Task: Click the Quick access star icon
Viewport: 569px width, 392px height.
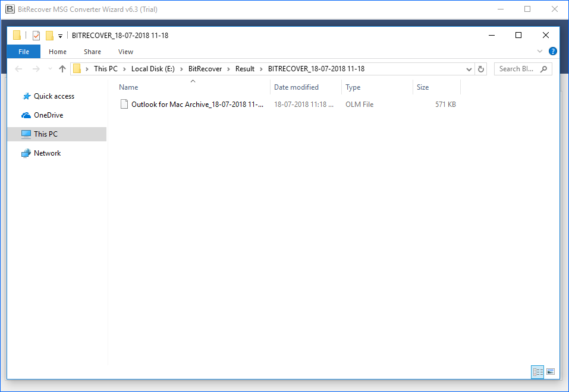Action: pos(27,96)
